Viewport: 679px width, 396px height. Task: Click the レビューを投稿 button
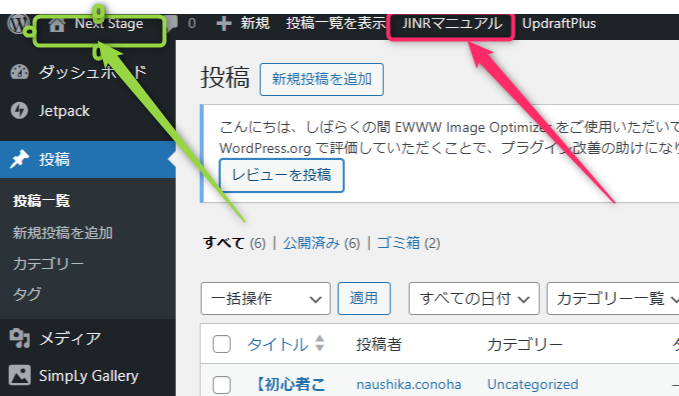coord(281,175)
